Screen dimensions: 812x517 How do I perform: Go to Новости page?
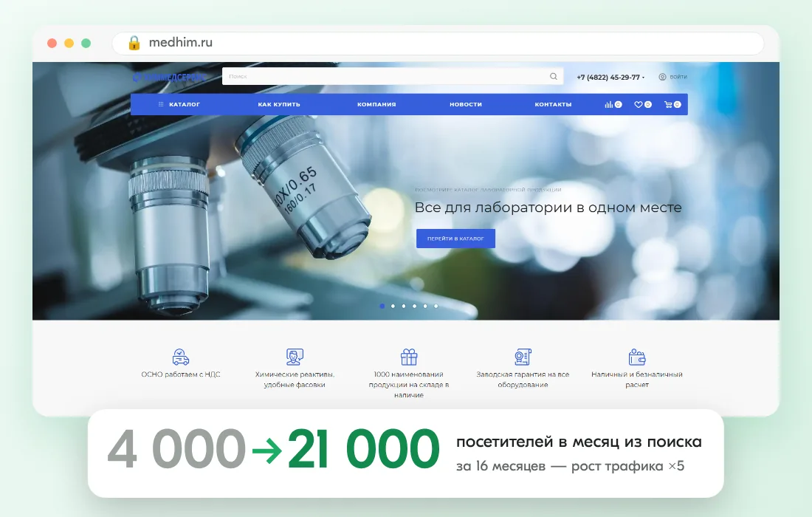tap(466, 104)
